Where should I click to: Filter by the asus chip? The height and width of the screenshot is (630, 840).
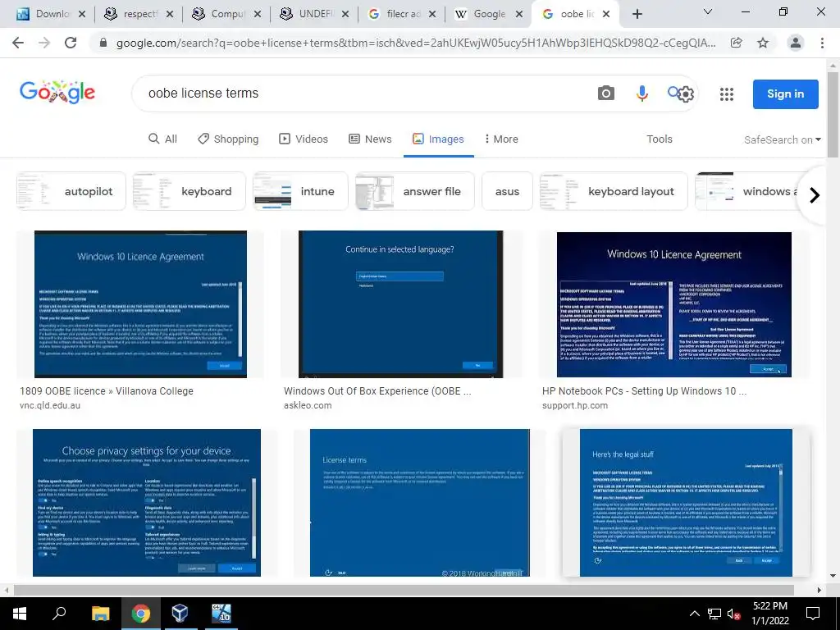point(507,191)
